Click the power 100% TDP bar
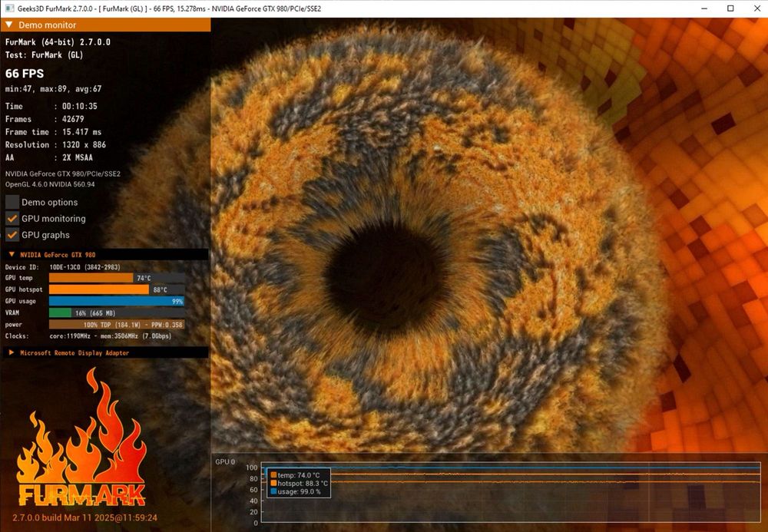Screen dimensions: 768x532 [x=117, y=325]
